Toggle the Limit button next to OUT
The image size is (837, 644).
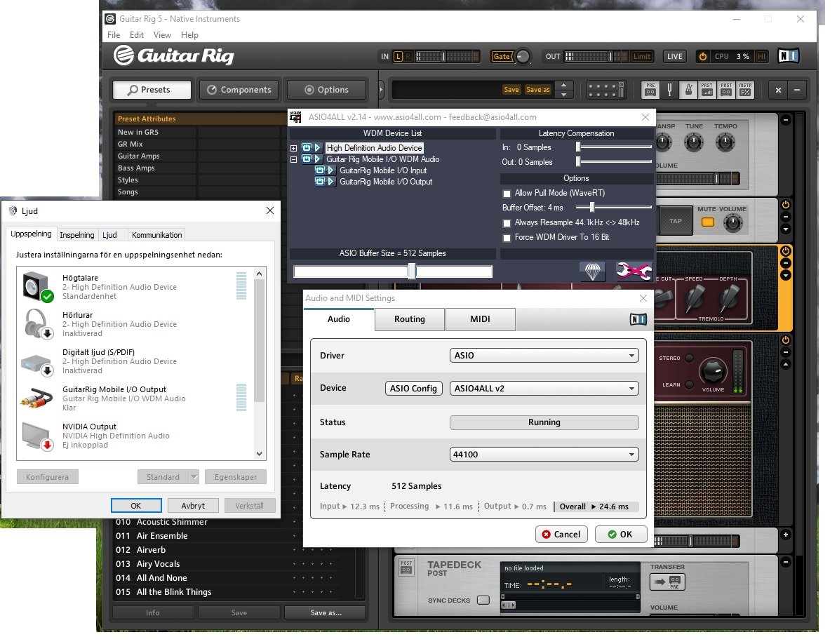pos(642,57)
